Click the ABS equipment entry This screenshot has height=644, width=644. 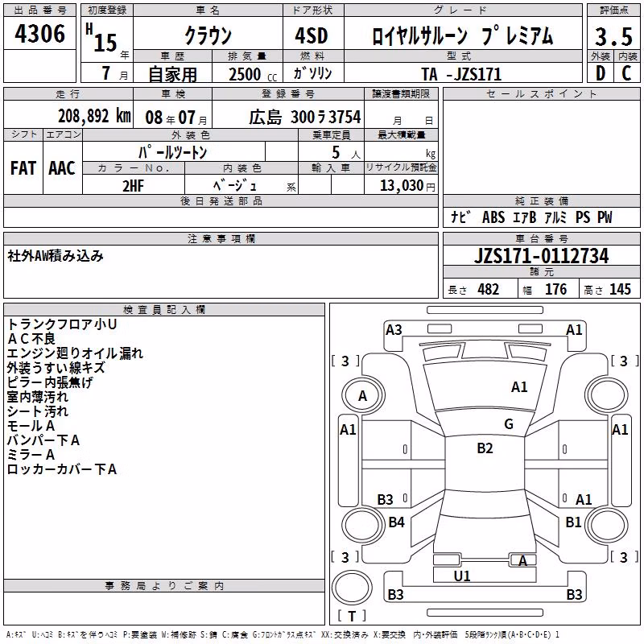493,217
